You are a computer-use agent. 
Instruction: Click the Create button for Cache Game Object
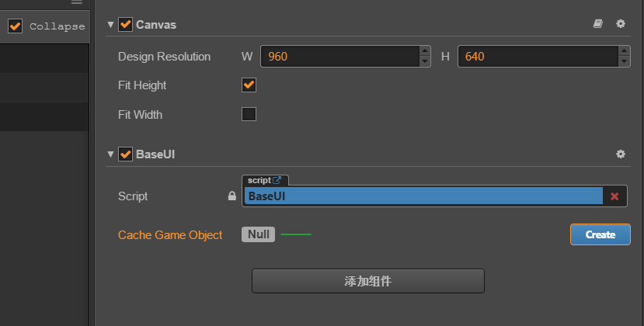pos(600,234)
